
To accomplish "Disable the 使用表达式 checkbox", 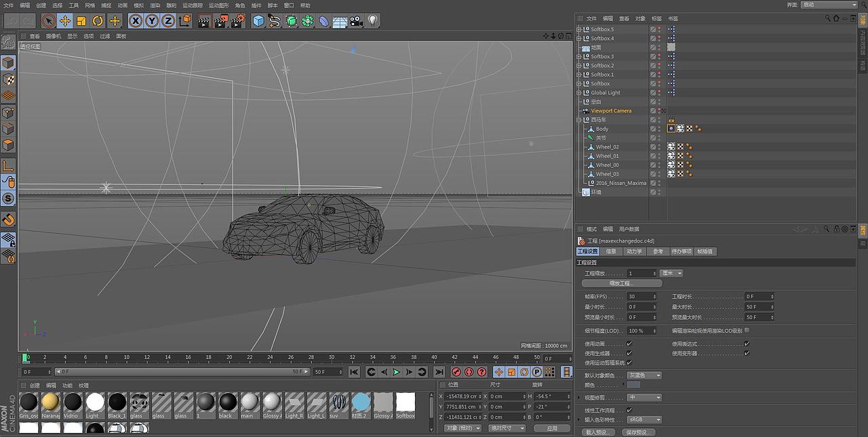I will click(747, 344).
